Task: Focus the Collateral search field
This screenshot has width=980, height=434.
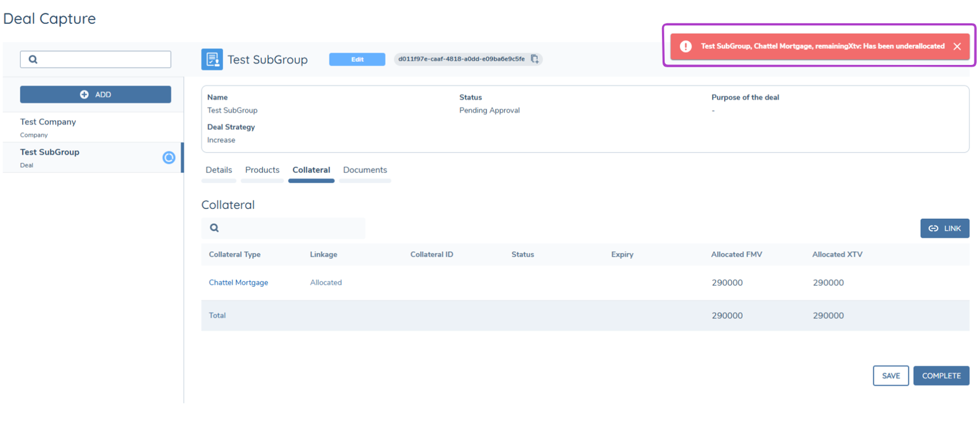Action: point(291,228)
